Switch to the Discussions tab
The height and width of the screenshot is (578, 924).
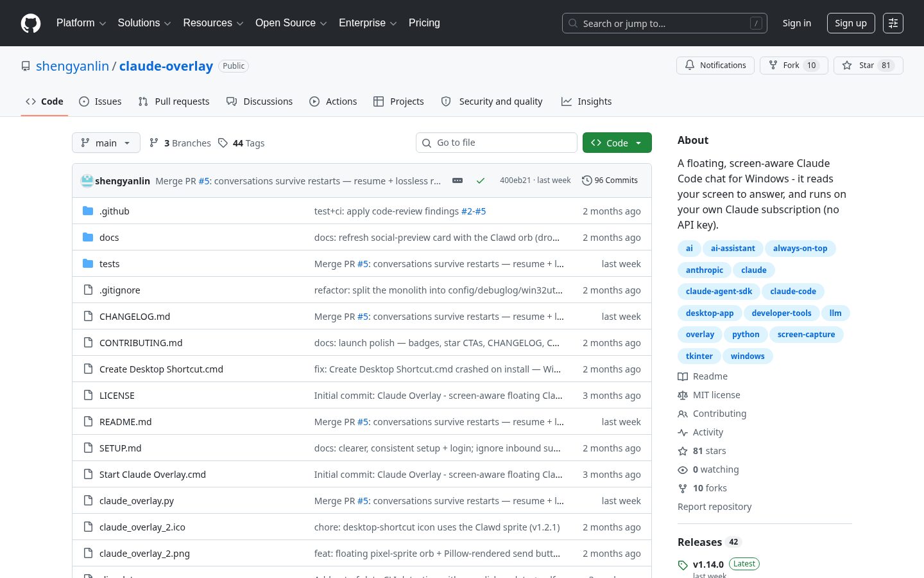[259, 101]
